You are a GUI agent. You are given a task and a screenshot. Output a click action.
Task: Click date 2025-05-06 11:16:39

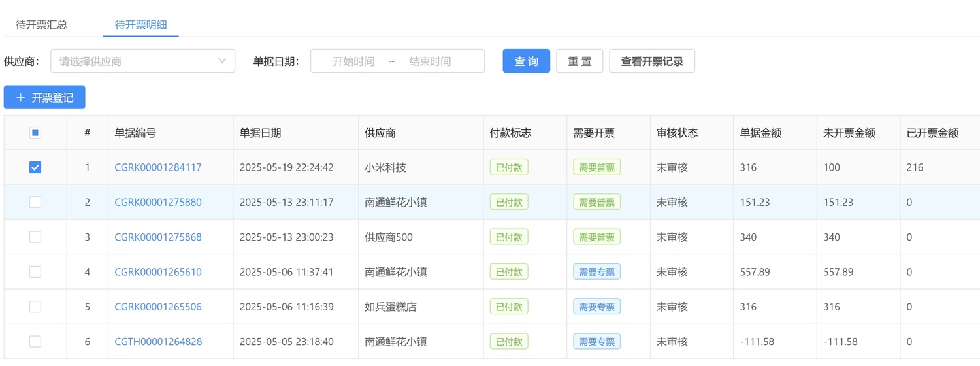[287, 307]
